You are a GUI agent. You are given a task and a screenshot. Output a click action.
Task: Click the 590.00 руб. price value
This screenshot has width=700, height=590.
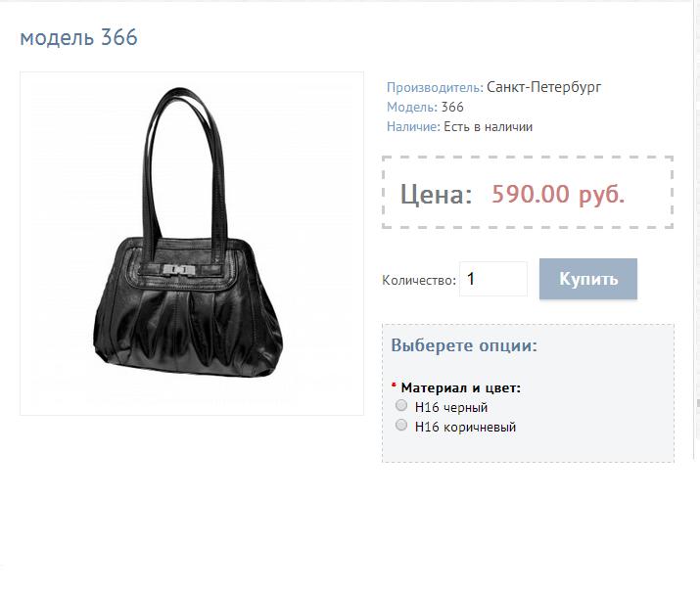click(558, 194)
